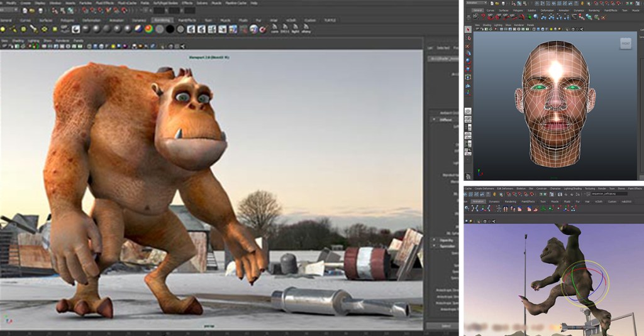Toggle grid display in head window panel toolbar
The height and width of the screenshot is (336, 644).
[501, 29]
